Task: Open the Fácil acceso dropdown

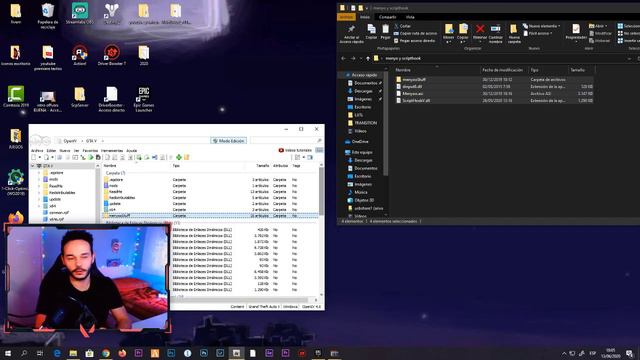Action: [x=538, y=33]
